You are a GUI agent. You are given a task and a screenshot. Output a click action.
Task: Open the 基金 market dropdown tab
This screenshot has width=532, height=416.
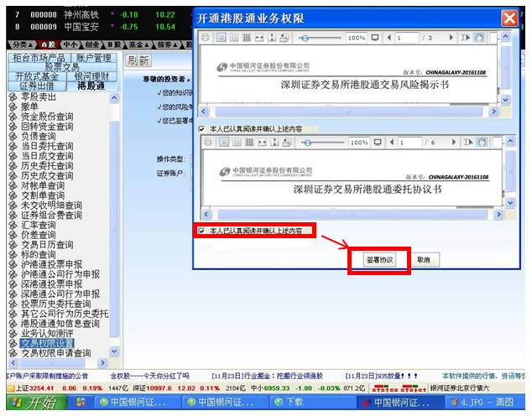click(x=138, y=44)
